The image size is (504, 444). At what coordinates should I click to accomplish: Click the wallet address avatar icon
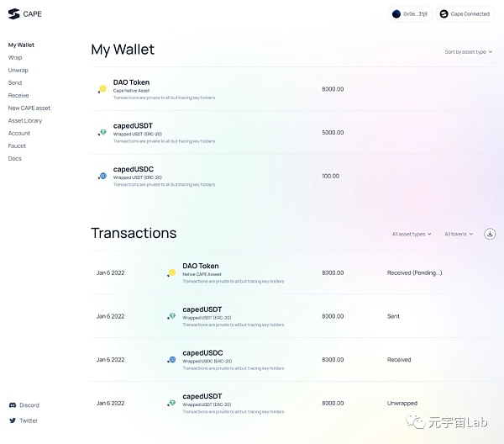click(396, 13)
